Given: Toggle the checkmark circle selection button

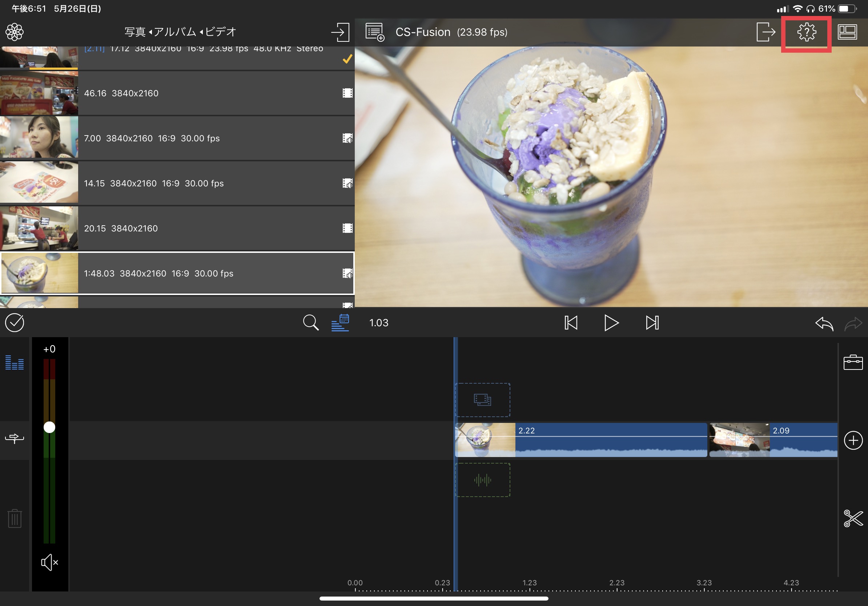Looking at the screenshot, I should coord(15,323).
